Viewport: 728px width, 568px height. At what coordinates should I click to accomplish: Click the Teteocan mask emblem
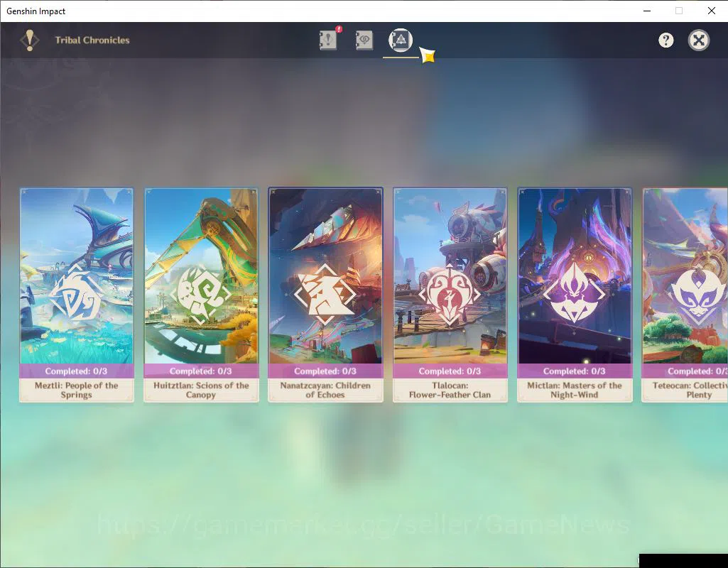(699, 294)
